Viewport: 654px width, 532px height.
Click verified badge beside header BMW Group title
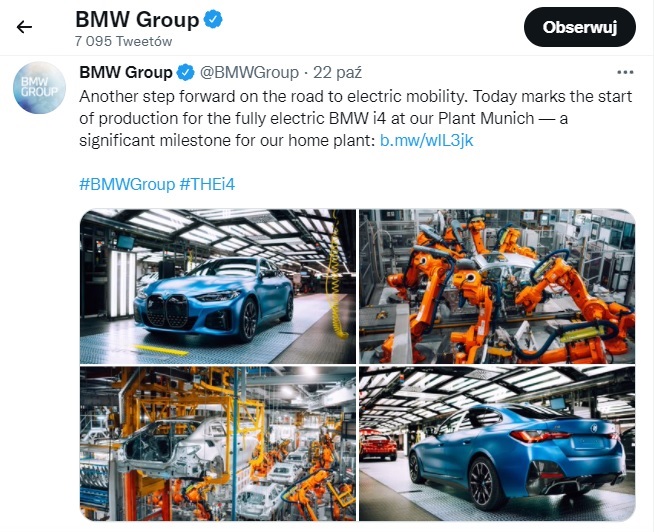pyautogui.click(x=213, y=20)
